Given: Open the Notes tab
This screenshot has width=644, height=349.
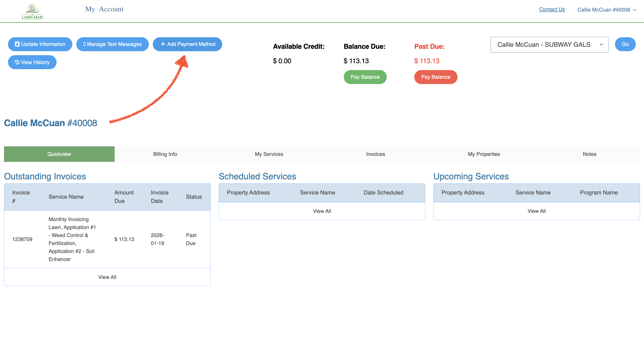Looking at the screenshot, I should click(x=589, y=154).
